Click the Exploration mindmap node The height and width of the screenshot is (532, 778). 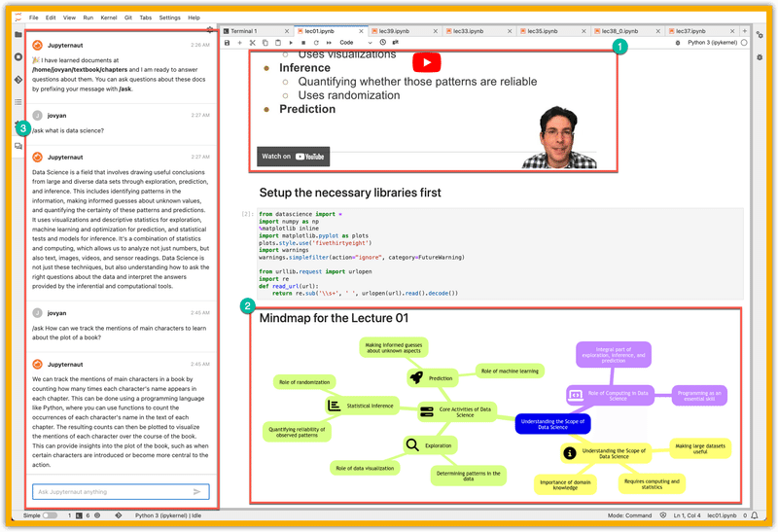430,445
